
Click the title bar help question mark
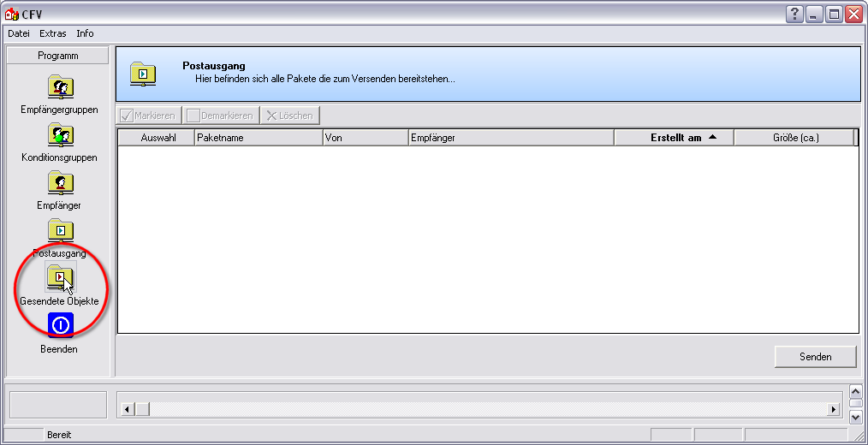pos(794,14)
